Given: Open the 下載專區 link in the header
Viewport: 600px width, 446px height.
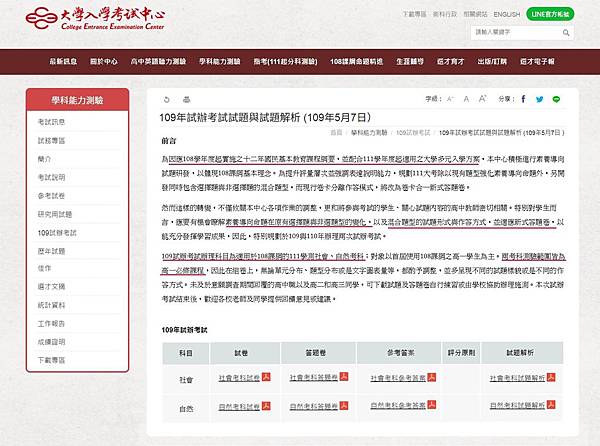Looking at the screenshot, I should pos(414,14).
